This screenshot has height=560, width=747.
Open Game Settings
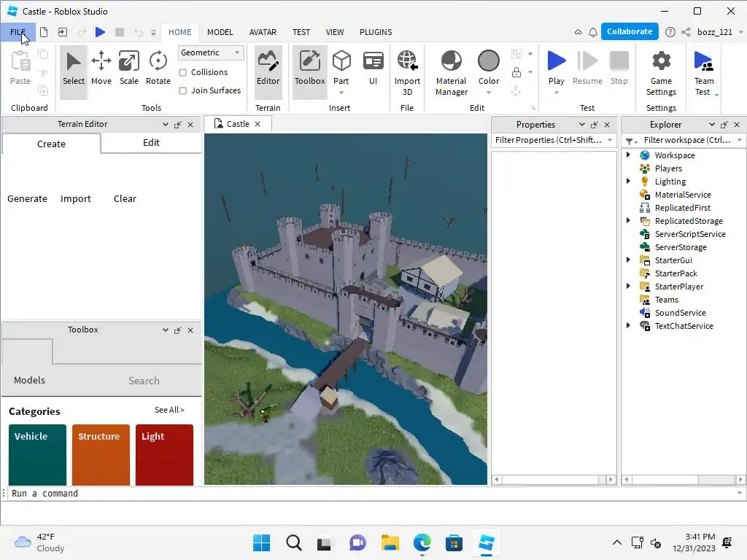661,72
